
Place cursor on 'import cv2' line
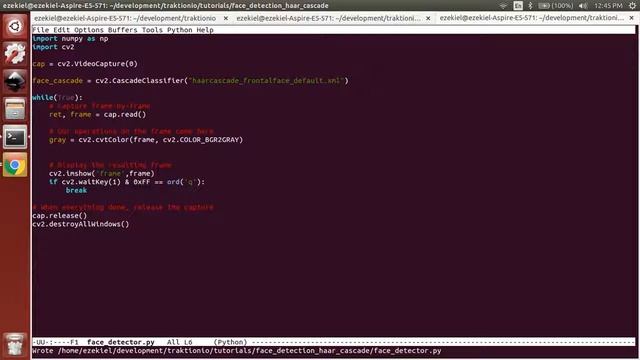click(53, 47)
